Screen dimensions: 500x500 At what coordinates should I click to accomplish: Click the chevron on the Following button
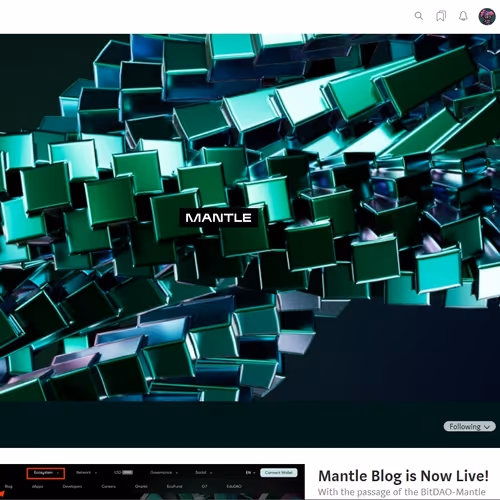487,427
